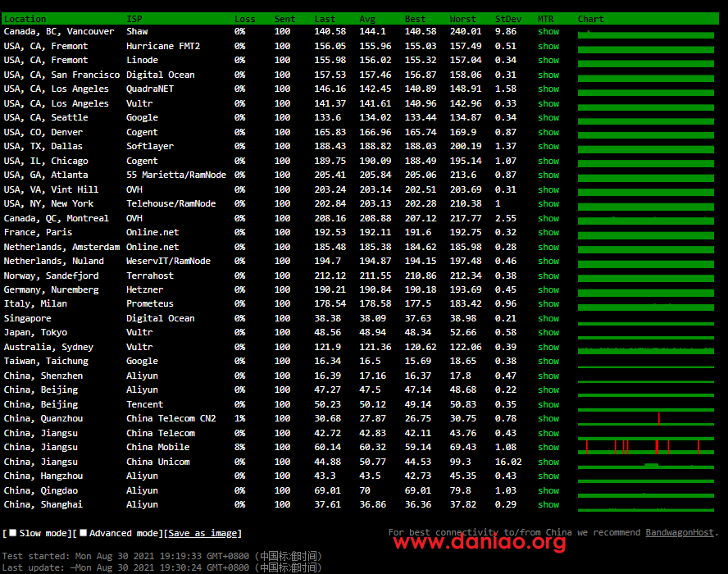Show MTR for the Vancouver Shaw row
The height and width of the screenshot is (574, 728).
pyautogui.click(x=548, y=32)
